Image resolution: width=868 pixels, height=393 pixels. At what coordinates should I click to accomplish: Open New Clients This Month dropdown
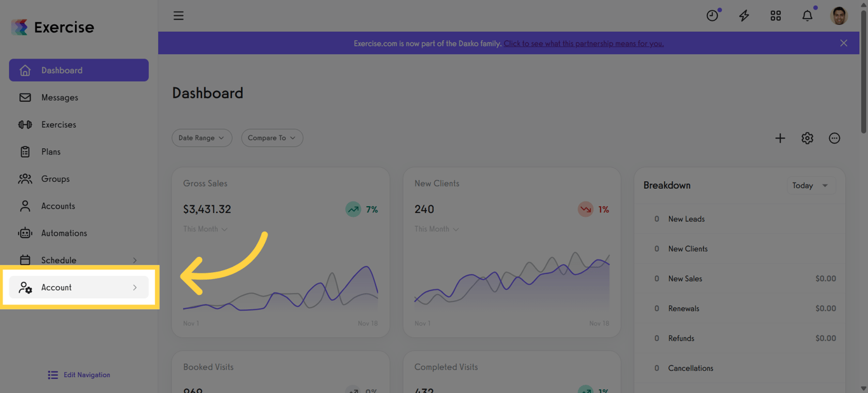coord(437,229)
